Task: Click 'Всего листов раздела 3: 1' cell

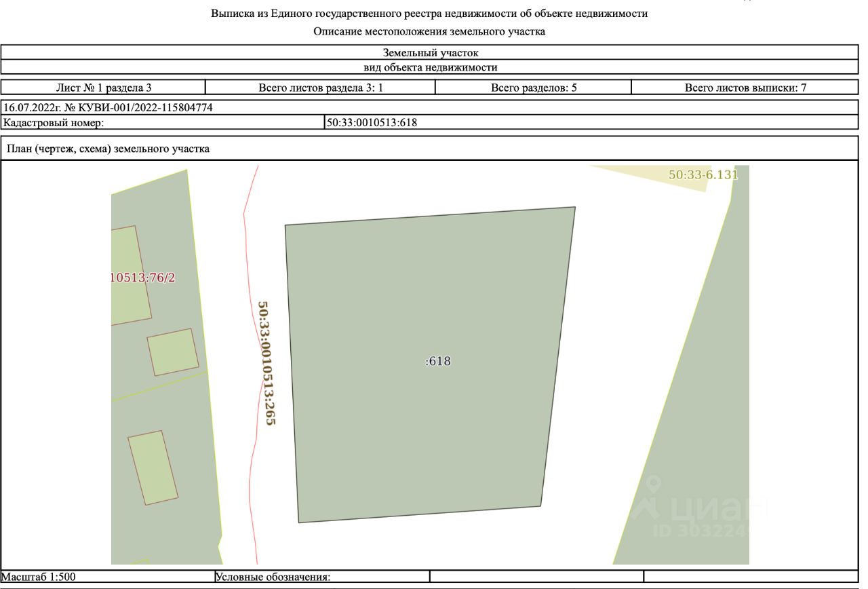Action: point(320,88)
